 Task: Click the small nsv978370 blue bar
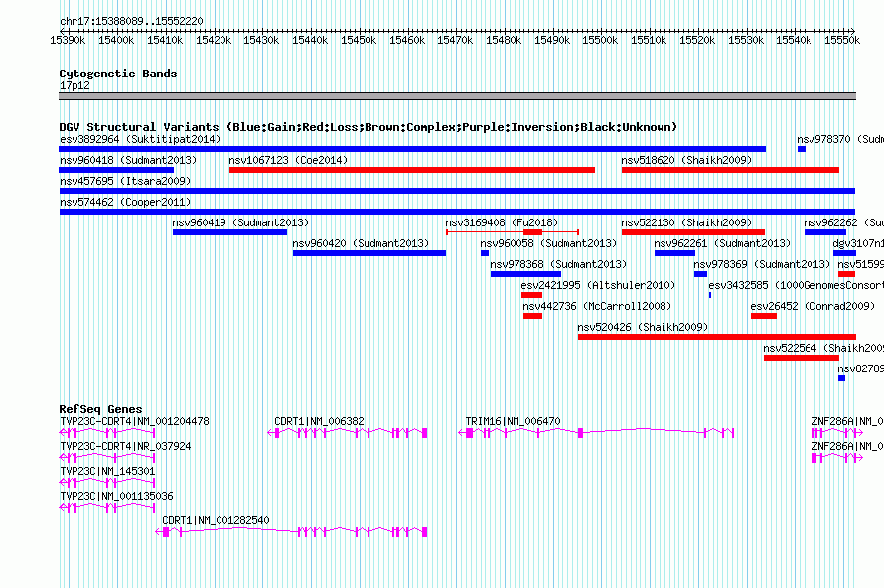pos(802,149)
